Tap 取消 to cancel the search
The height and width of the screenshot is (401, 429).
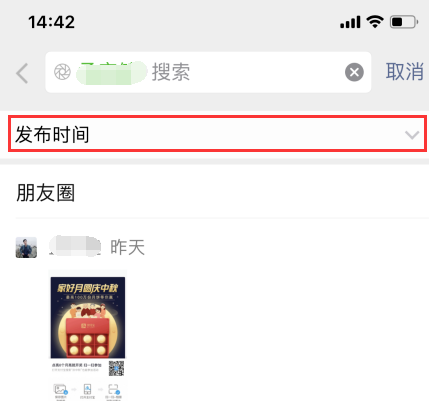pyautogui.click(x=405, y=72)
